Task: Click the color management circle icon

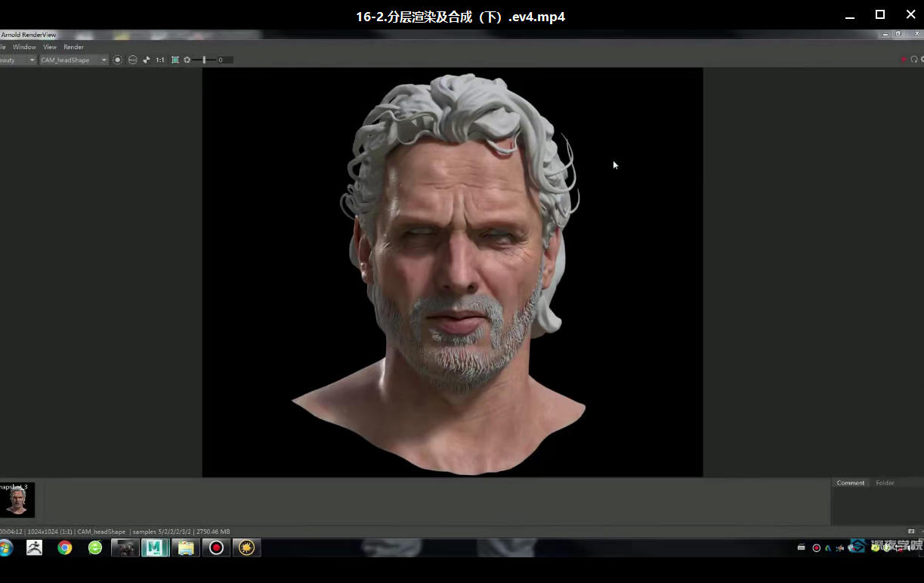Action: click(x=132, y=60)
